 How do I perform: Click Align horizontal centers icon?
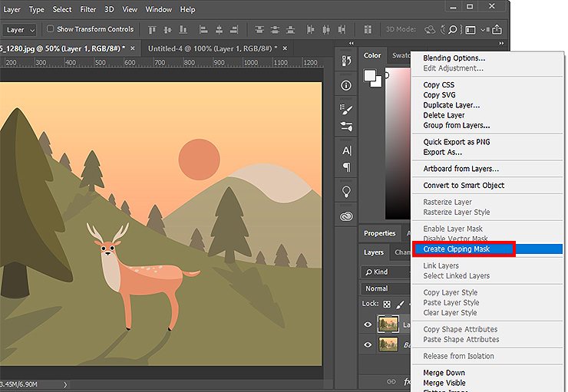tap(220, 30)
